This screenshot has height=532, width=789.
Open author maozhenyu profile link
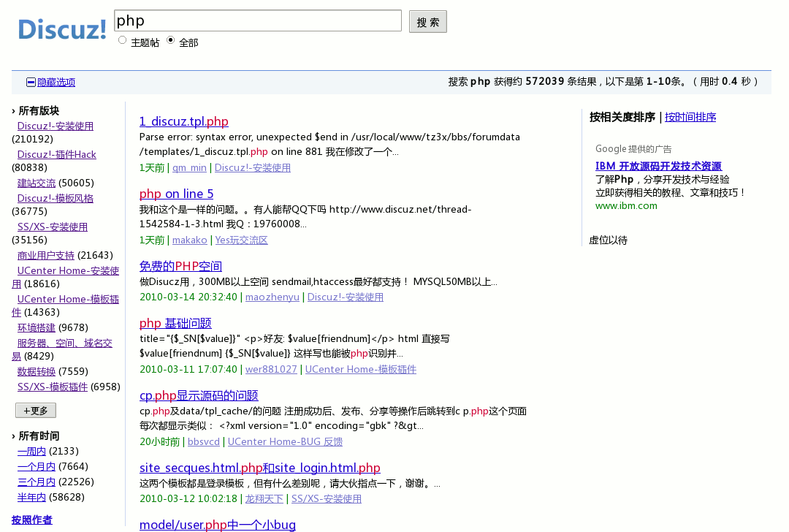click(272, 297)
